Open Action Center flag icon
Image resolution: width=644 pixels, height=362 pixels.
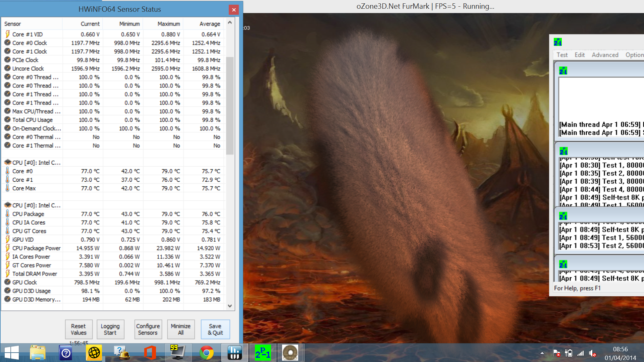point(556,353)
